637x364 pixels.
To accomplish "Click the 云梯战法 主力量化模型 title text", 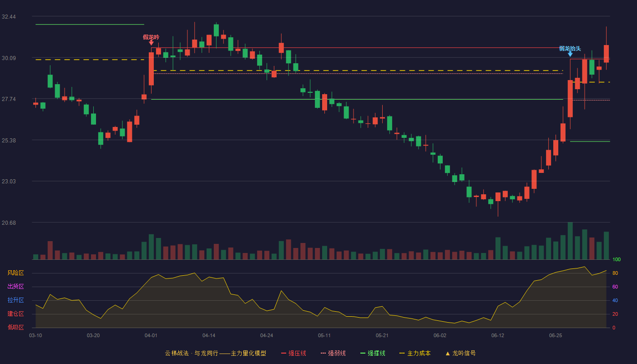I will pyautogui.click(x=216, y=353).
